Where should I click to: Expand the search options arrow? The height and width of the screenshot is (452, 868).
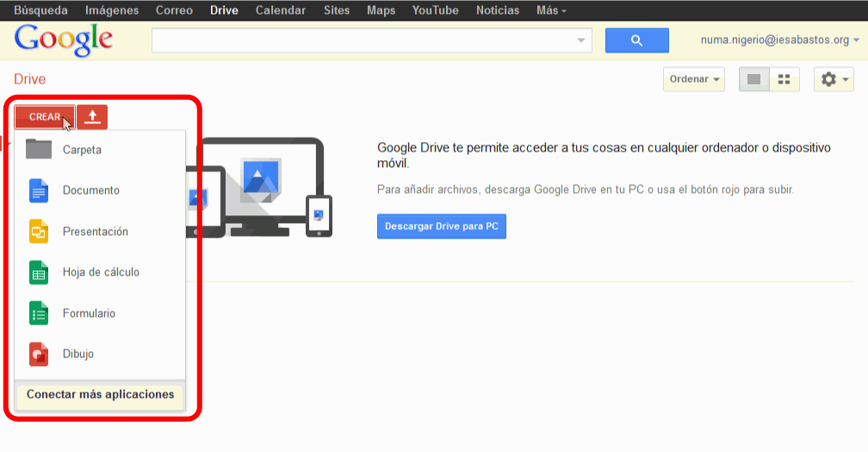point(580,40)
